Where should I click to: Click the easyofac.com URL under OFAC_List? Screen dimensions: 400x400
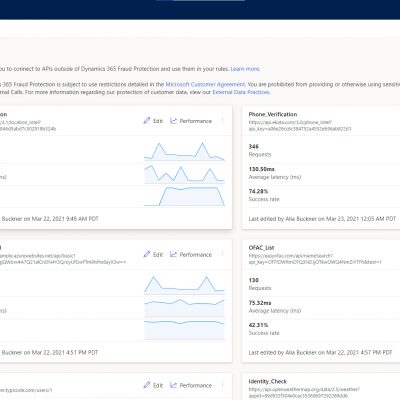point(315,259)
